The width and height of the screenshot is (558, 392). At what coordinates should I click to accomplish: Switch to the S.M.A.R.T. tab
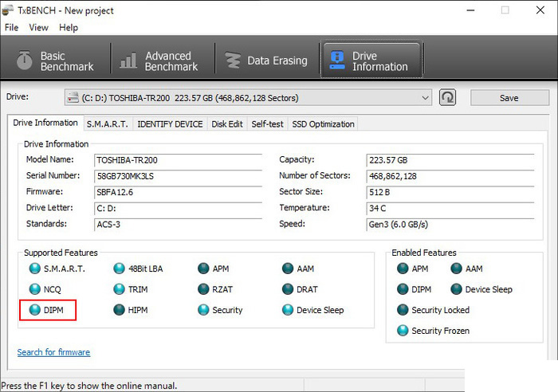[108, 123]
